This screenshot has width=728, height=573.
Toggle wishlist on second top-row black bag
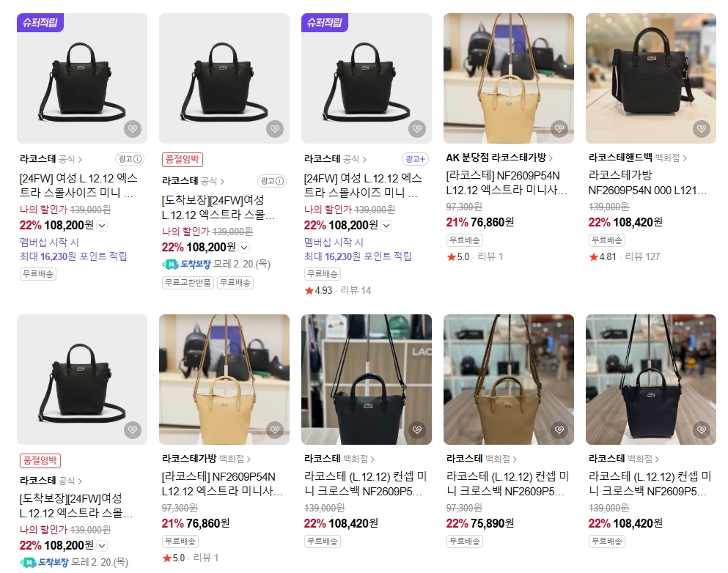tap(274, 128)
